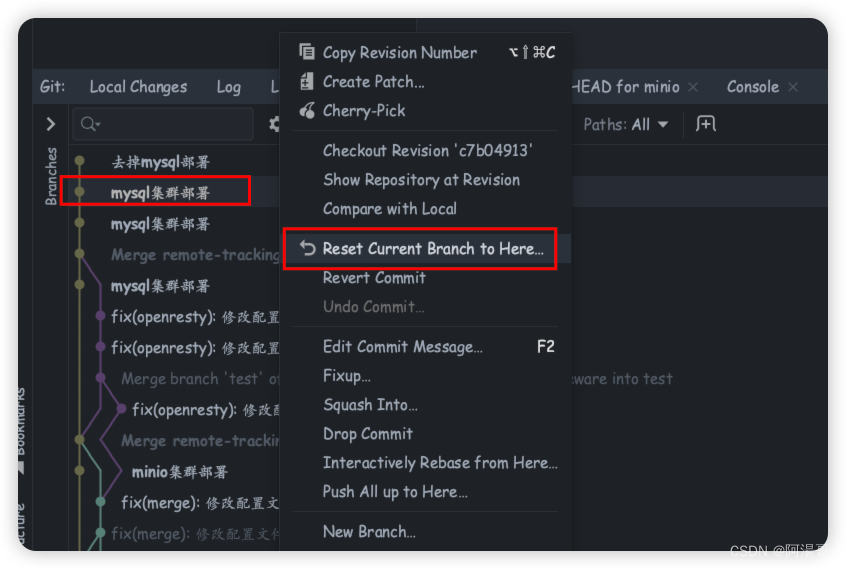Open the log settings gear icon
This screenshot has width=846, height=569.
pos(275,124)
